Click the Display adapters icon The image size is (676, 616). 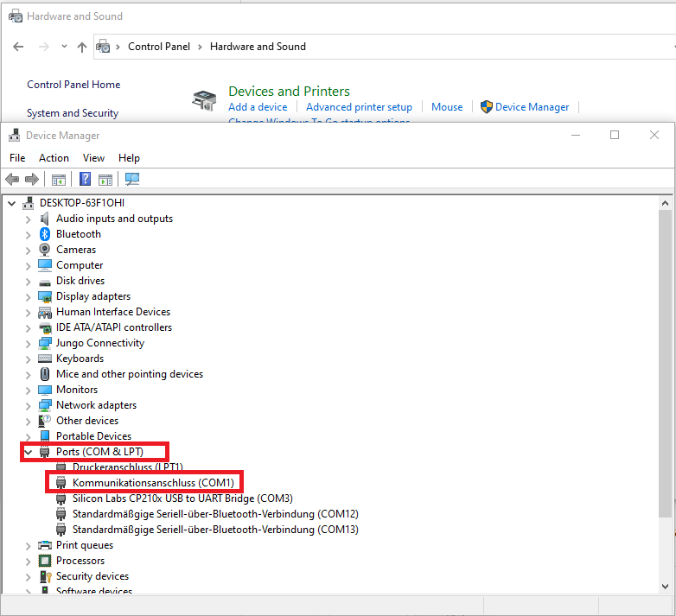coord(45,296)
